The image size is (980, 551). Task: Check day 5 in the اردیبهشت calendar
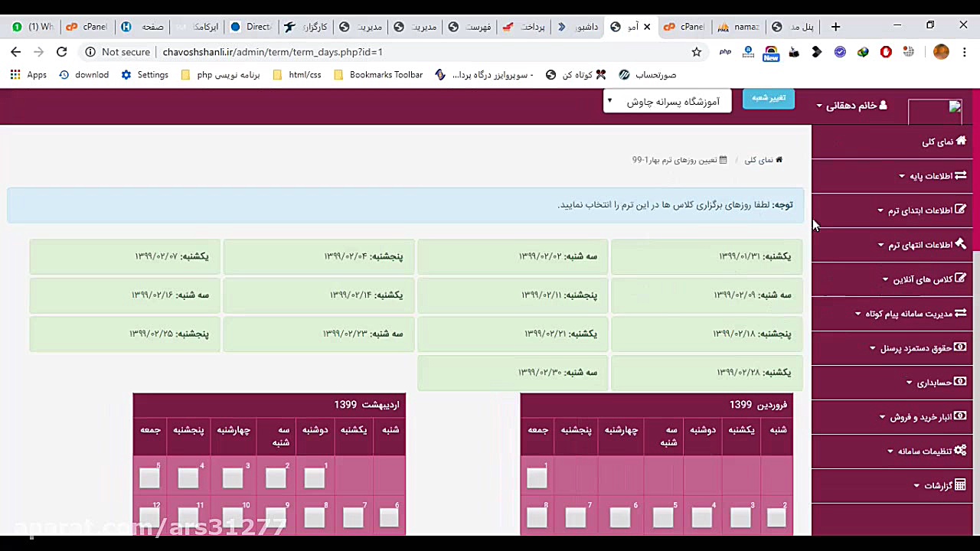[x=149, y=478]
